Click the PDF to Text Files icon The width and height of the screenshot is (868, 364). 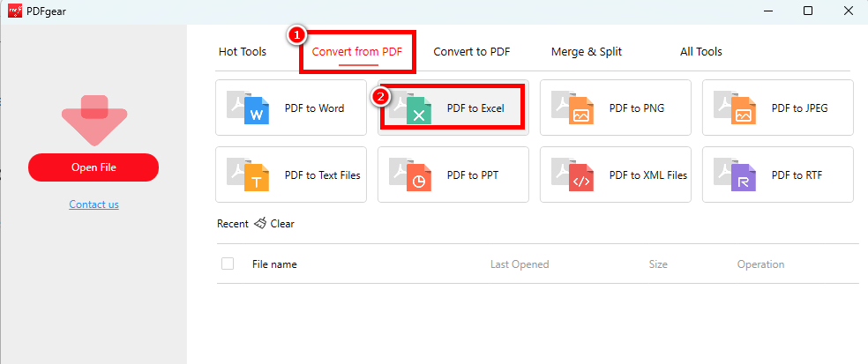[248, 175]
